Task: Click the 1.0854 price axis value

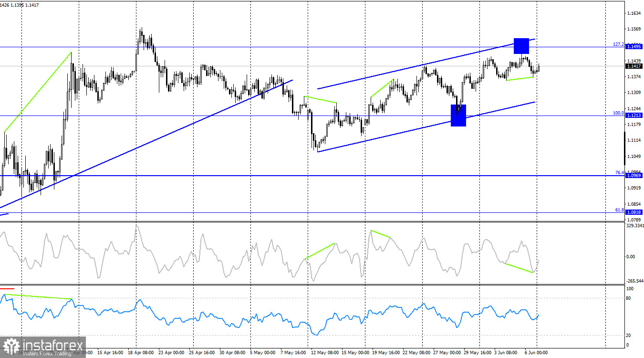Action: [634, 204]
